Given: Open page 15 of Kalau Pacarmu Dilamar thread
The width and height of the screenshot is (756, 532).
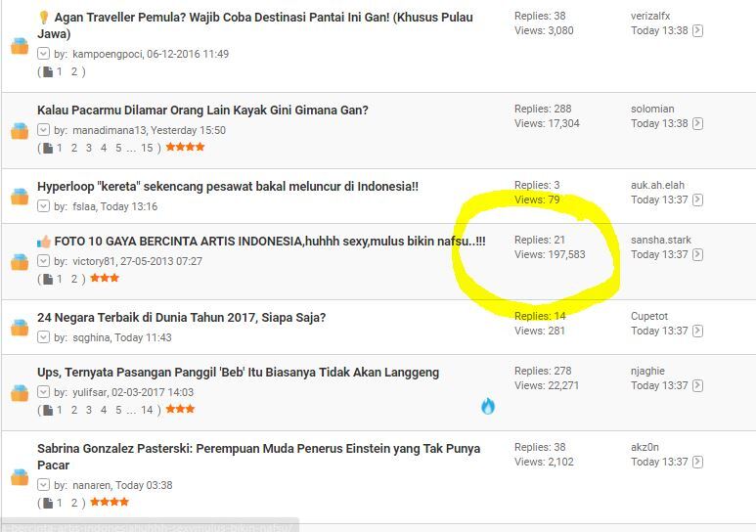Looking at the screenshot, I should [x=147, y=148].
